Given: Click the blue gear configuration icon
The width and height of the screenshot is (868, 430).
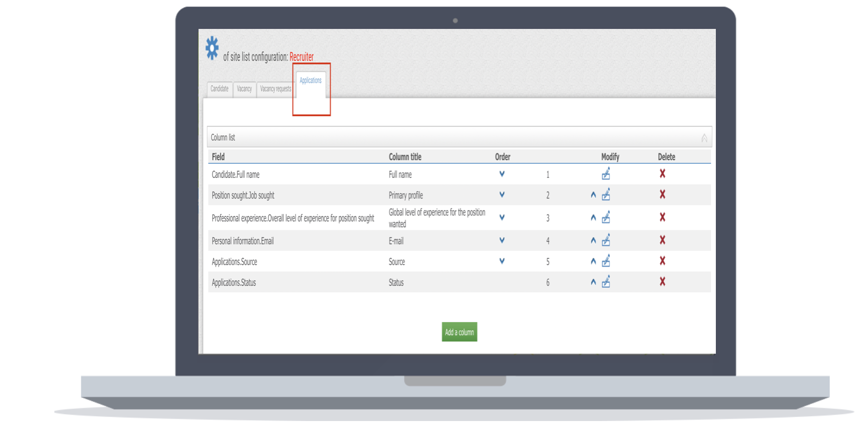Looking at the screenshot, I should coord(212,48).
